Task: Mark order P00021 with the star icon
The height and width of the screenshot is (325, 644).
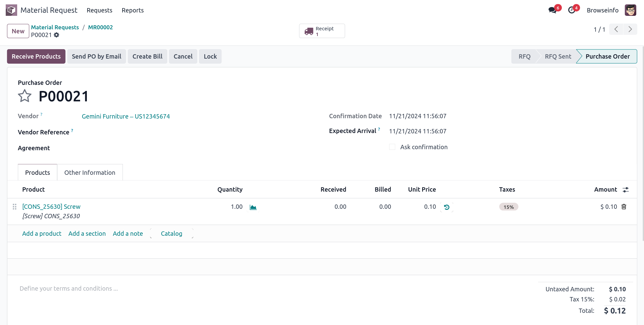Action: point(25,96)
